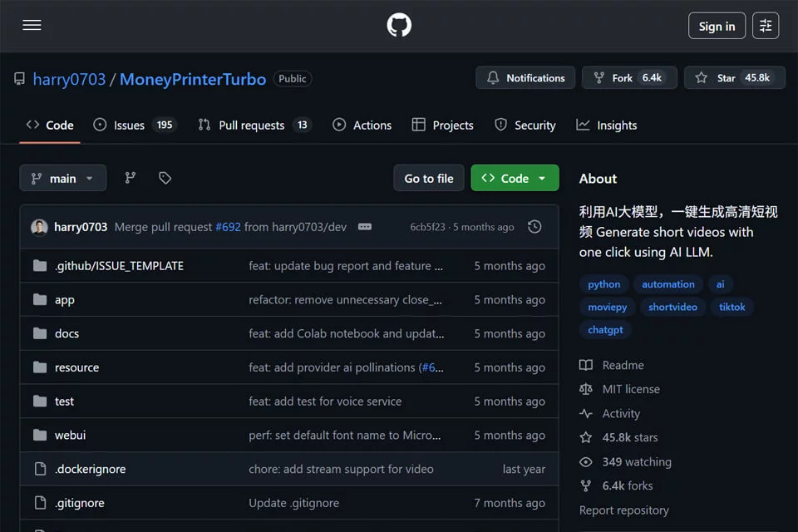Click the folder icon next to docs
Image resolution: width=798 pixels, height=532 pixels.
[40, 333]
